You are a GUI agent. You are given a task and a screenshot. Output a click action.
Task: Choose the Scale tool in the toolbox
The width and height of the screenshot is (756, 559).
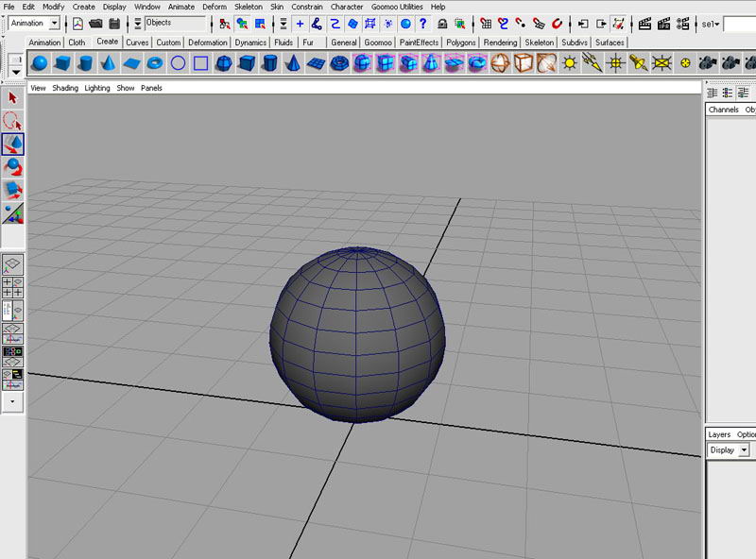pyautogui.click(x=12, y=191)
